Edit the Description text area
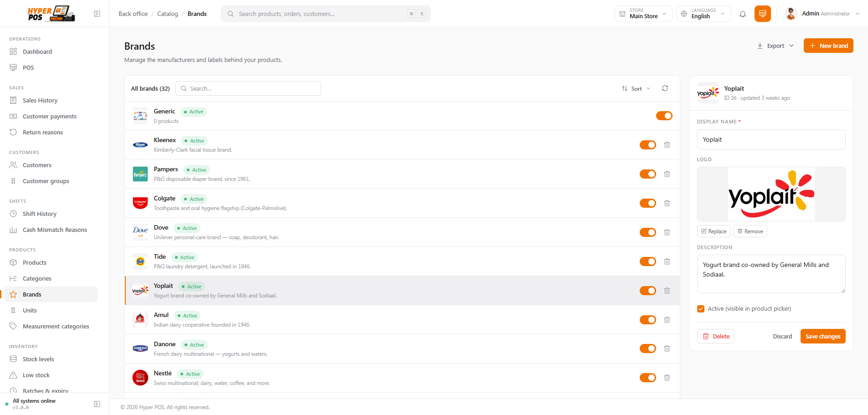 point(771,274)
